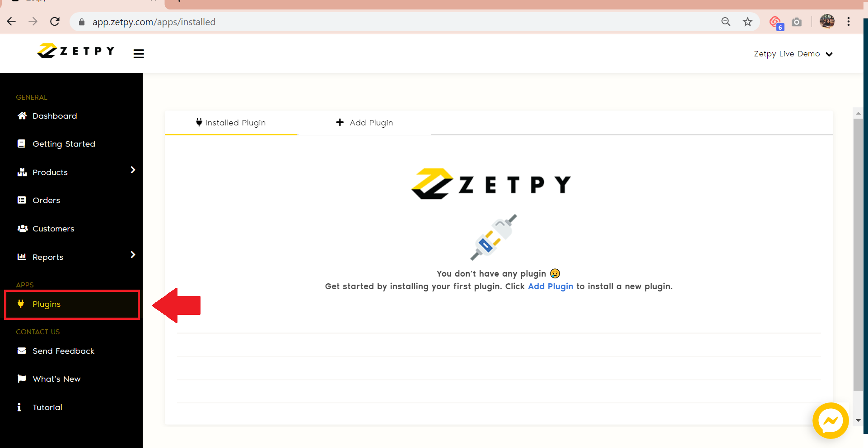This screenshot has width=868, height=448.
Task: Open the Products sidebar link
Action: coord(50,172)
